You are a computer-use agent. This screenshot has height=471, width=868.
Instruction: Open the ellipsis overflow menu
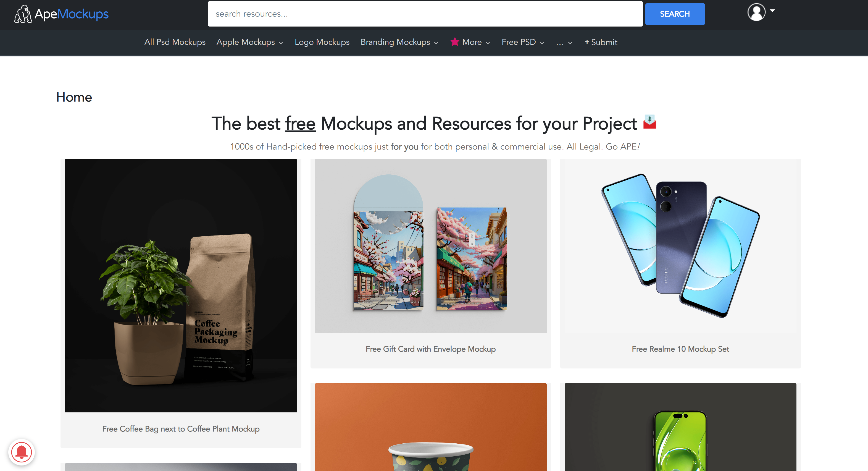tap(564, 43)
